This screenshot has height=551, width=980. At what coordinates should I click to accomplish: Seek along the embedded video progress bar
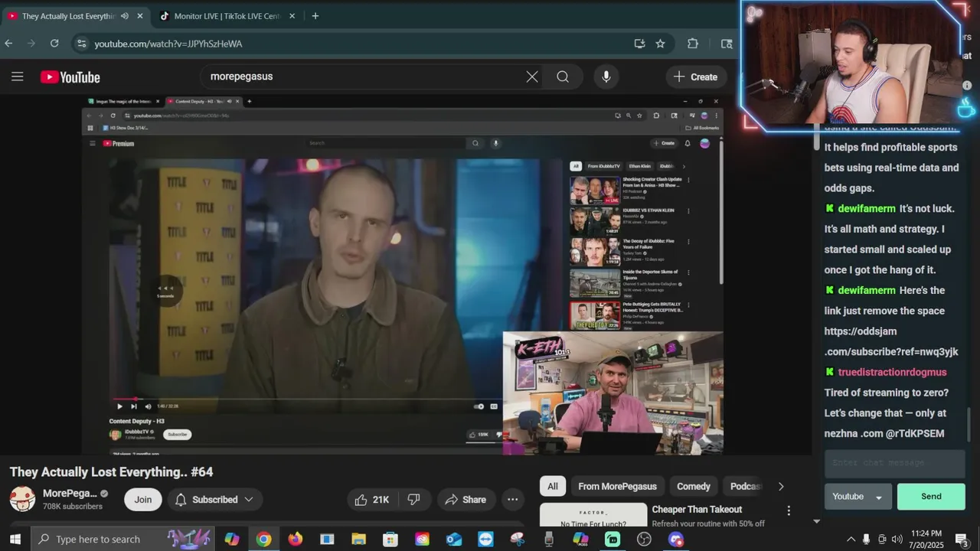(x=306, y=399)
